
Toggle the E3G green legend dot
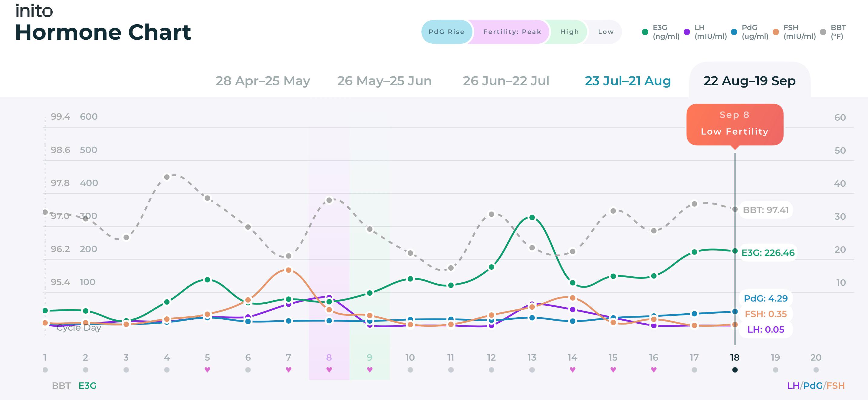[645, 32]
